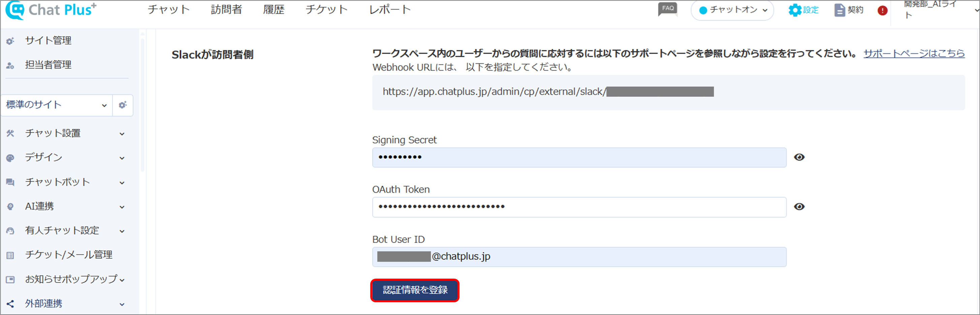Click the share icon for 外部連携
Viewport: 980px width, 315px height.
pyautogui.click(x=10, y=304)
